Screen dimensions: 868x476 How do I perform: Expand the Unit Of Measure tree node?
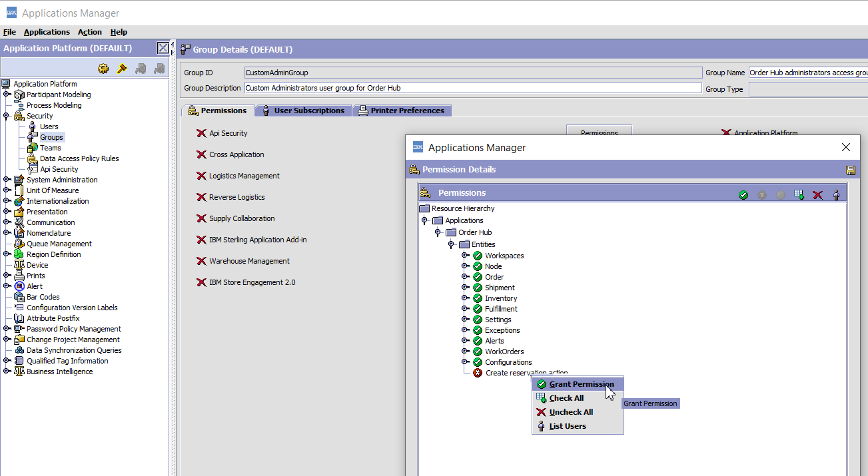click(x=7, y=190)
